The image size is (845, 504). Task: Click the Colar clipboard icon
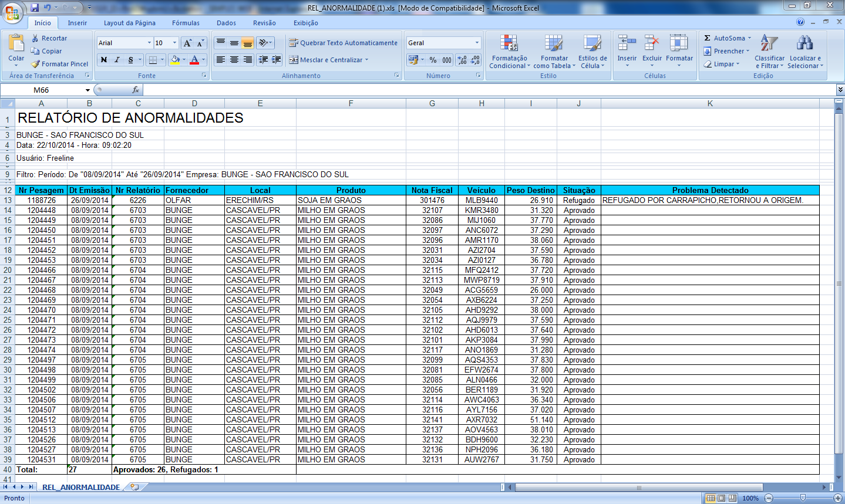(16, 46)
